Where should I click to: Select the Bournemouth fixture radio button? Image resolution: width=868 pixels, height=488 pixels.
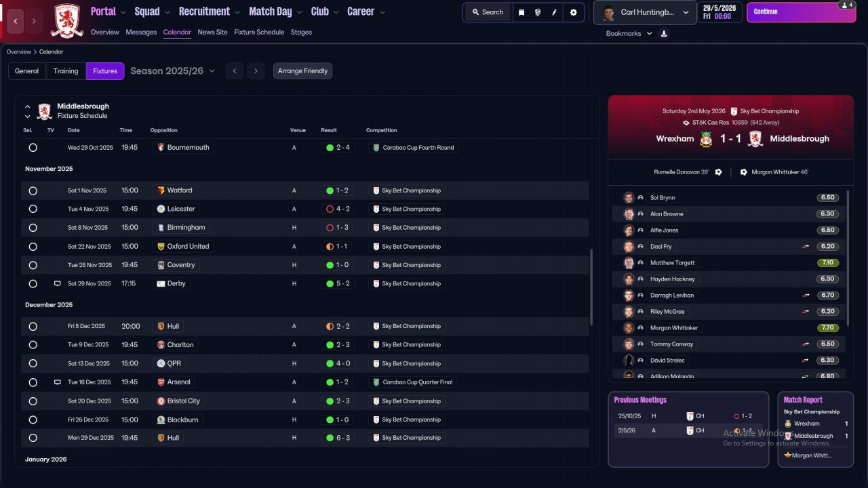click(x=33, y=147)
